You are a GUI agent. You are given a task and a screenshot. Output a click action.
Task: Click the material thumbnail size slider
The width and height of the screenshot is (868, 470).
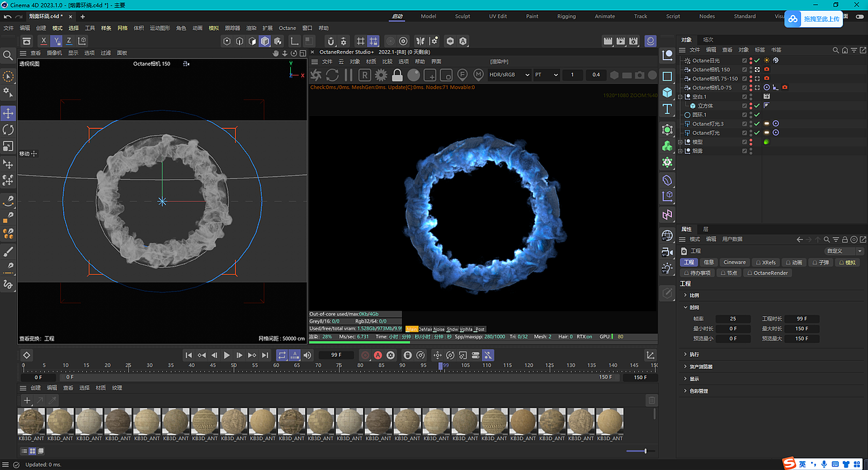(x=640, y=451)
